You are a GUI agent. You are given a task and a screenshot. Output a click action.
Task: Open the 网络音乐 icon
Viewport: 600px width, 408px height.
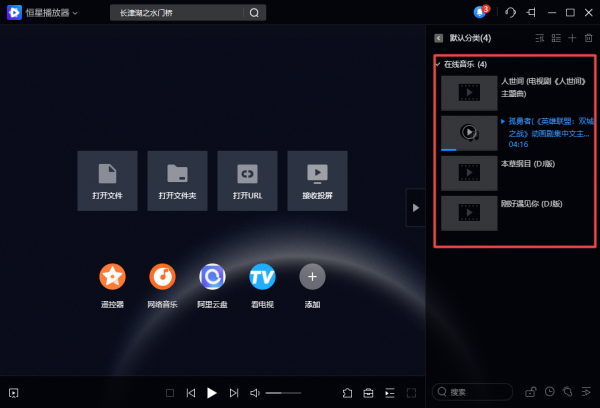tap(162, 276)
